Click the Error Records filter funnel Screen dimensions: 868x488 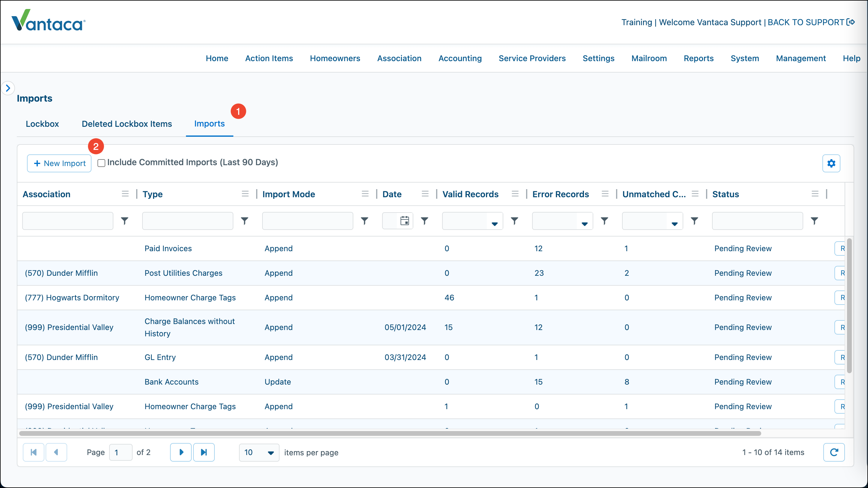pyautogui.click(x=604, y=221)
